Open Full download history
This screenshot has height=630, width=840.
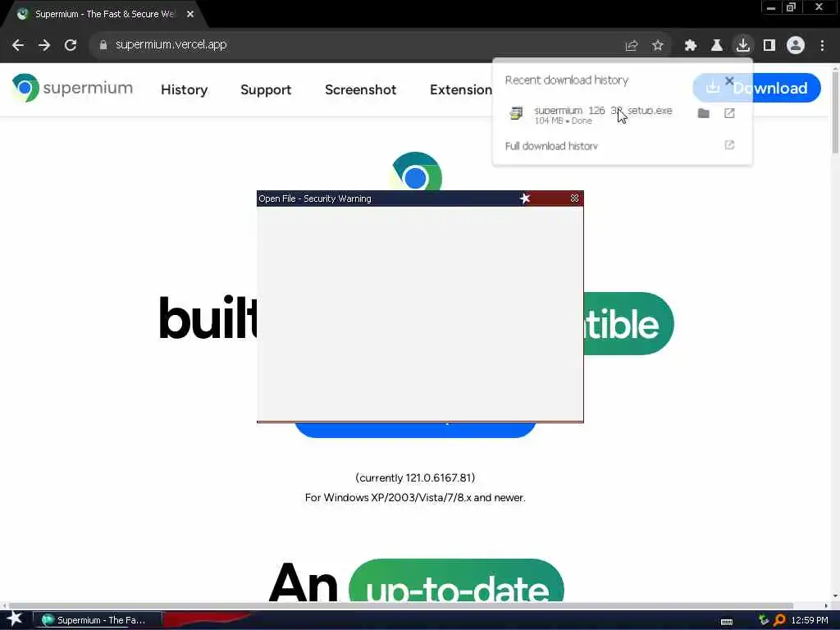click(x=551, y=146)
